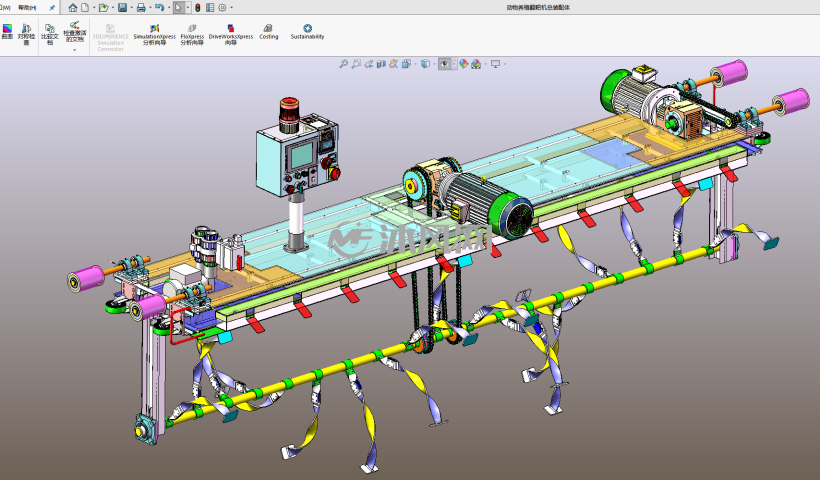
Task: Open the Costing tool
Action: (268, 31)
